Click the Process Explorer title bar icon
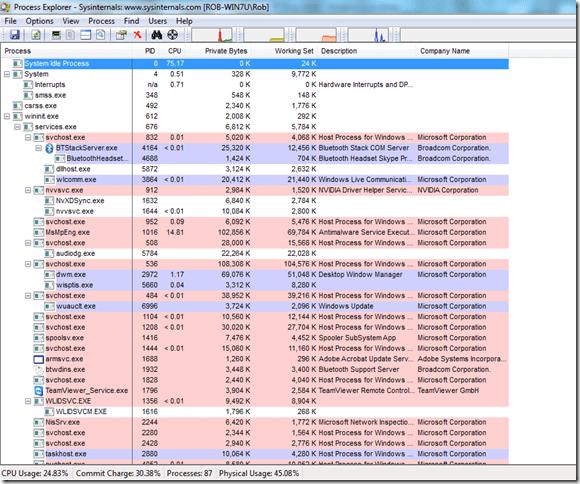The image size is (580, 484). click(5, 7)
